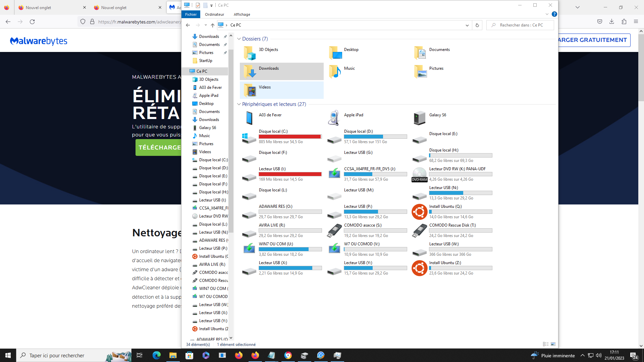The image size is (644, 362).
Task: Open the DVD RW (K:) drive icon
Action: [x=419, y=175]
